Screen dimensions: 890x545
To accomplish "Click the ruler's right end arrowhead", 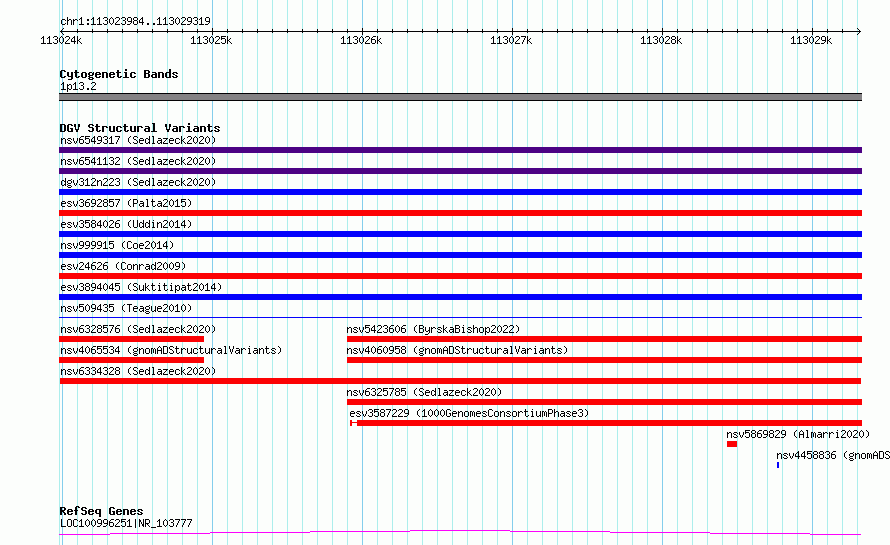I will [859, 31].
